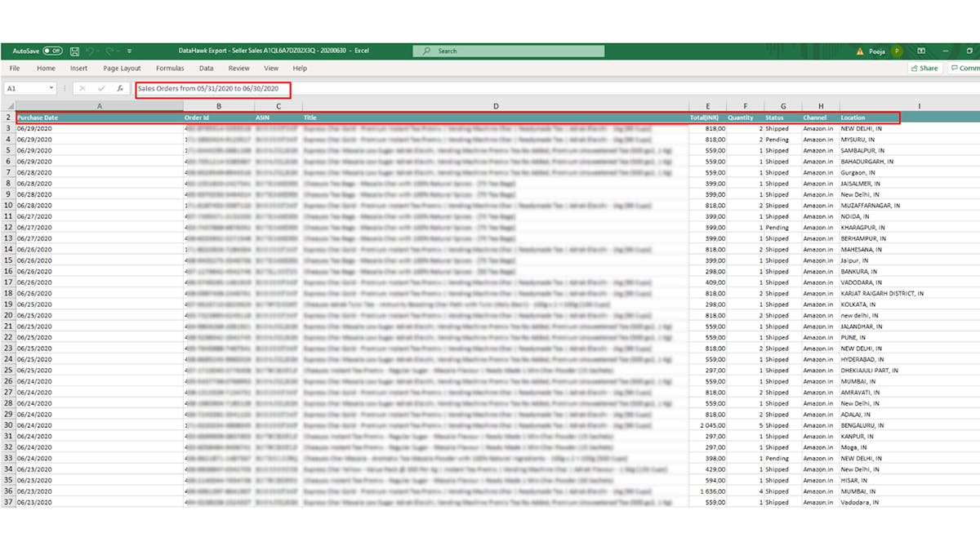980x551 pixels.
Task: Click the Share button
Action: [x=924, y=69]
